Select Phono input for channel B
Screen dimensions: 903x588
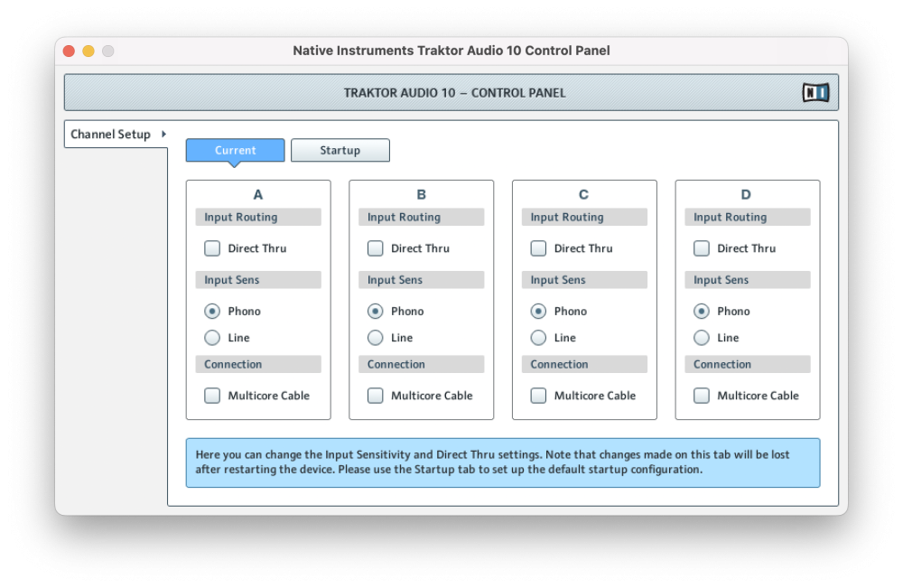pos(376,311)
